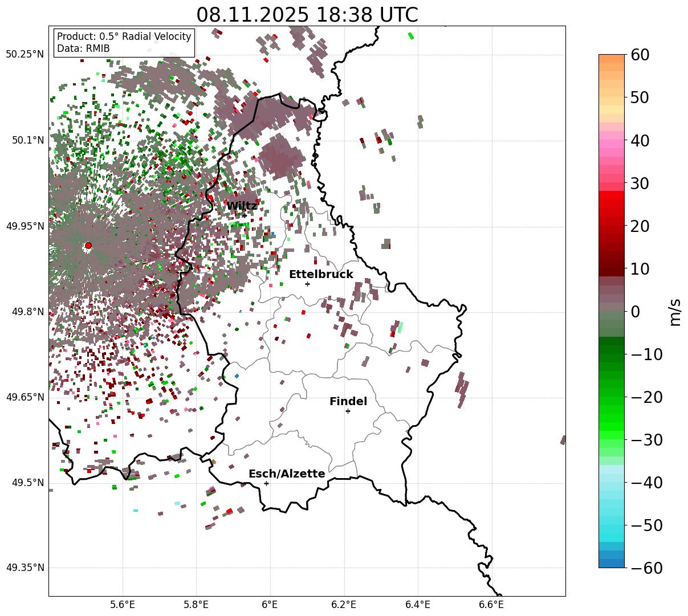Click the Product: 0.5° Radial Velocity text
The height and width of the screenshot is (616, 688).
pos(124,36)
